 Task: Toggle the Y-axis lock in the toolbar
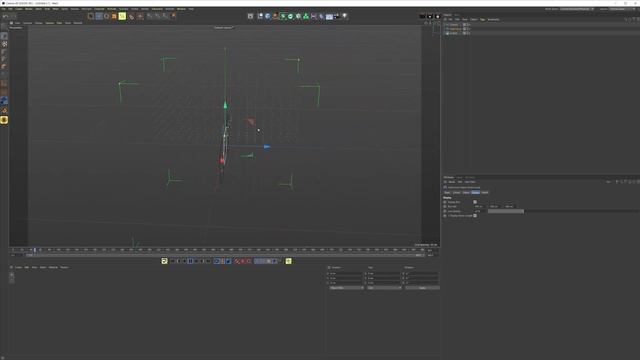(x=158, y=16)
